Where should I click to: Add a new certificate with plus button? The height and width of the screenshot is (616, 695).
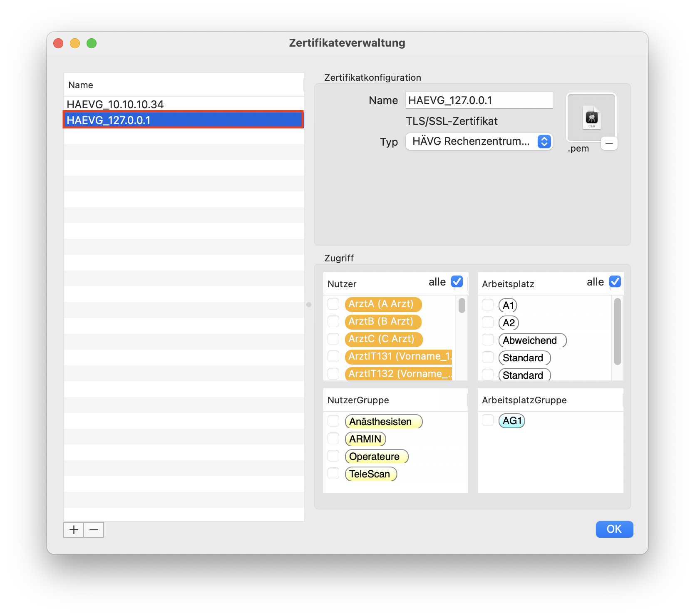[x=74, y=530]
